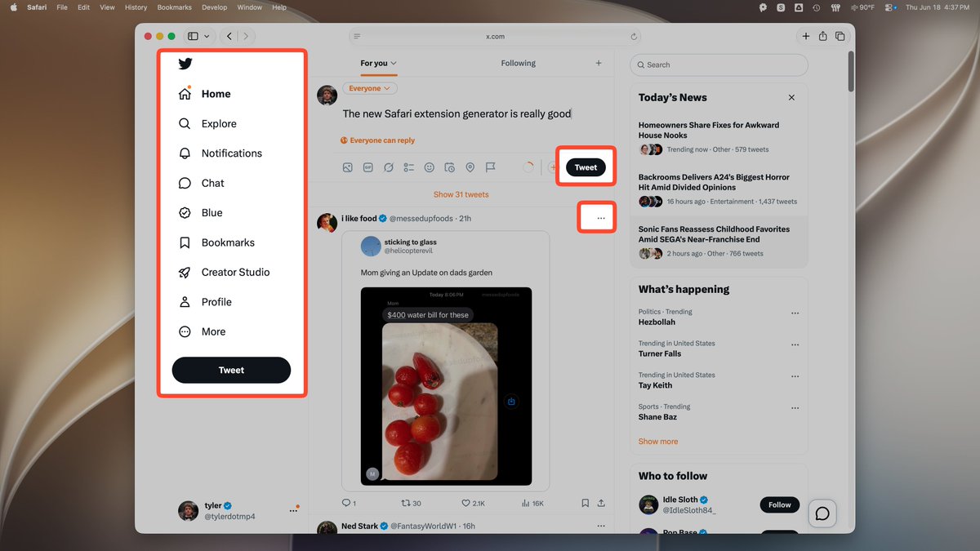Image resolution: width=980 pixels, height=551 pixels.
Task: Add a poll in the composer
Action: 408,167
